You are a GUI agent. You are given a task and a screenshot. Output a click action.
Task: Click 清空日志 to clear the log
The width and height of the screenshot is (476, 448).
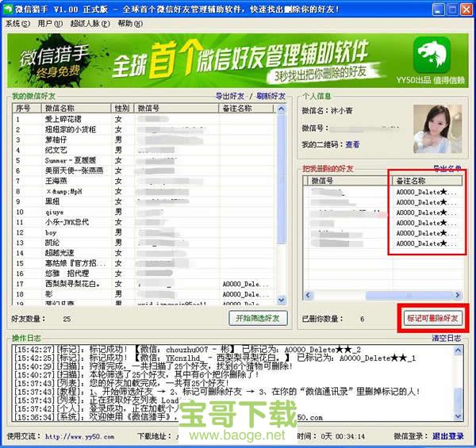click(x=446, y=338)
